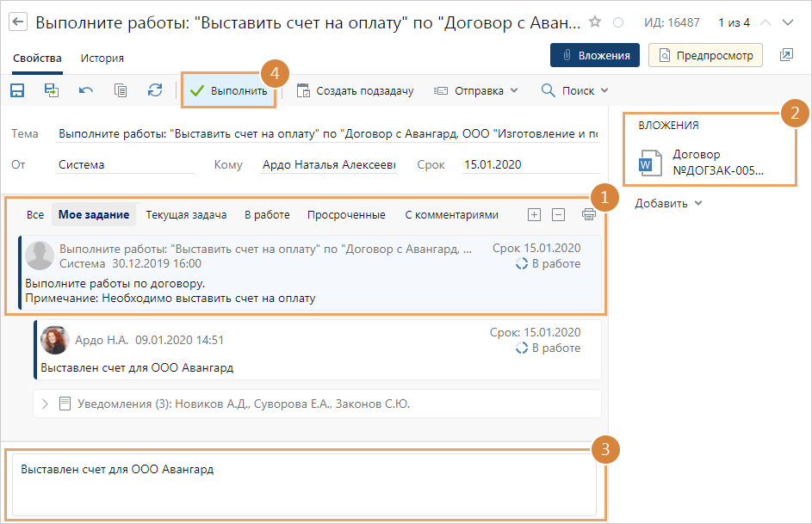Click the Refresh icon in the toolbar

[x=155, y=90]
